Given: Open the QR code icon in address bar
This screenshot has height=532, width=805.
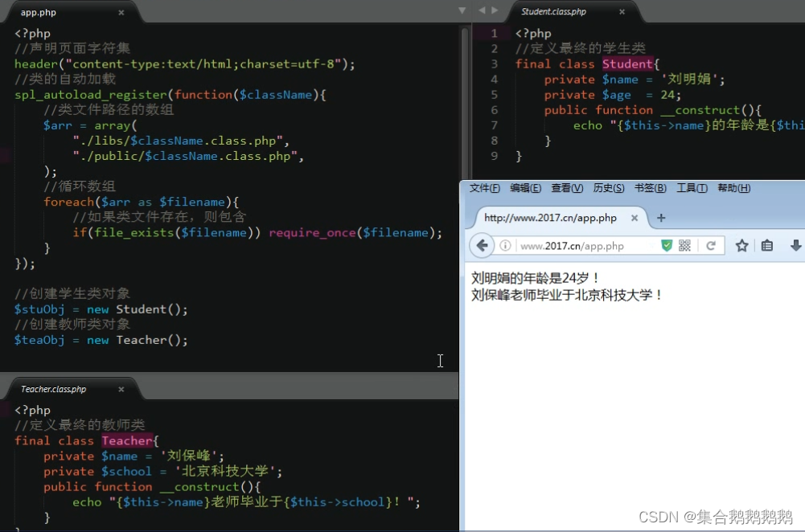Looking at the screenshot, I should pyautogui.click(x=684, y=246).
